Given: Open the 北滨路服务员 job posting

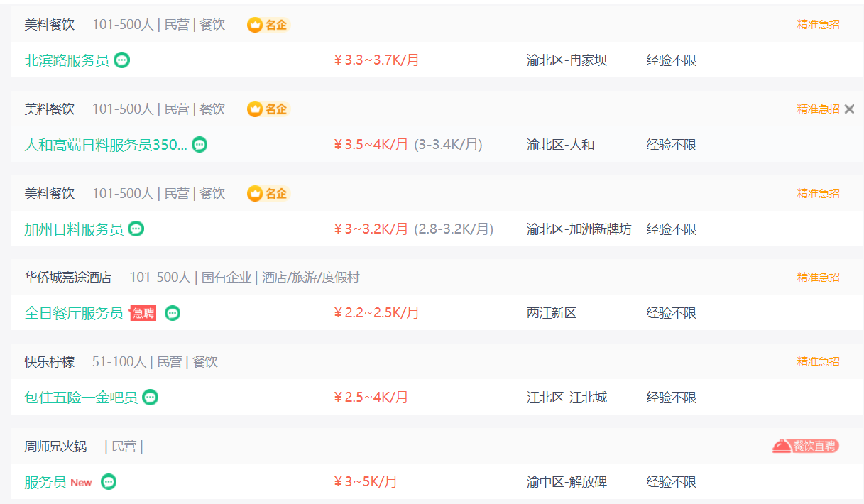Looking at the screenshot, I should pos(67,60).
